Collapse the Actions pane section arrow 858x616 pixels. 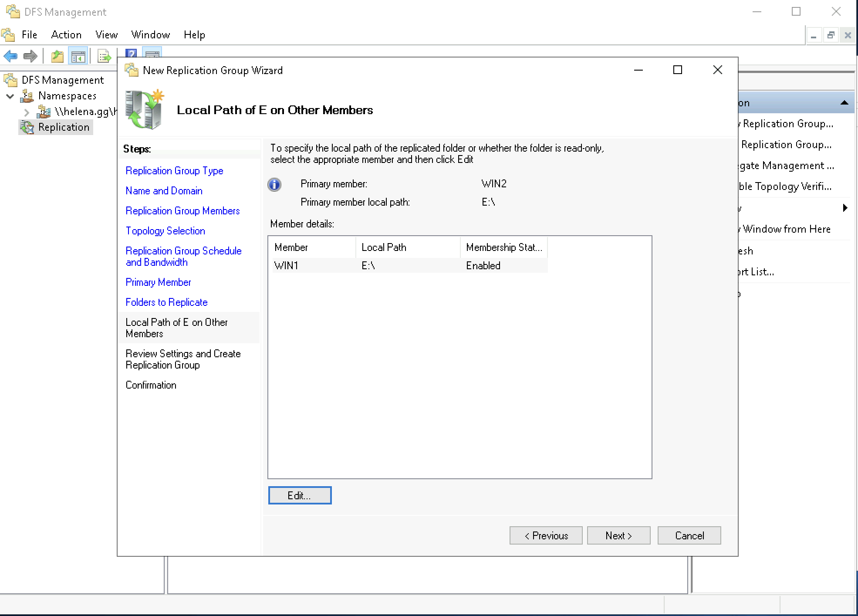[x=844, y=103]
